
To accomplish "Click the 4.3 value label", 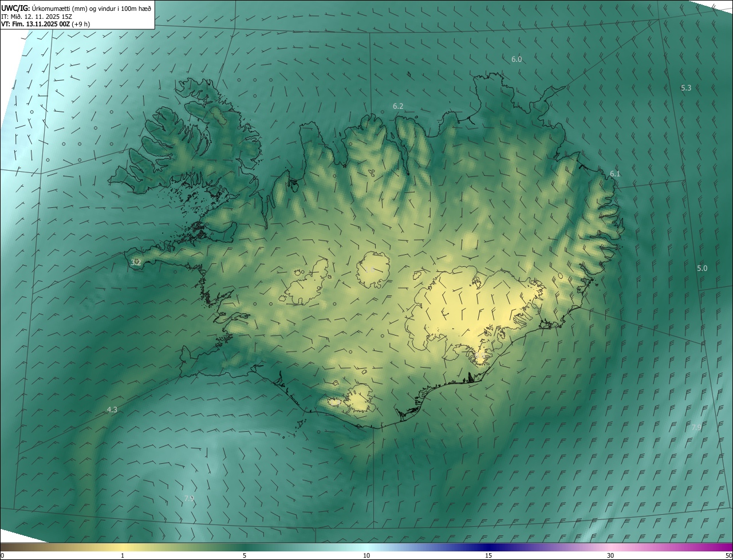I will point(112,409).
